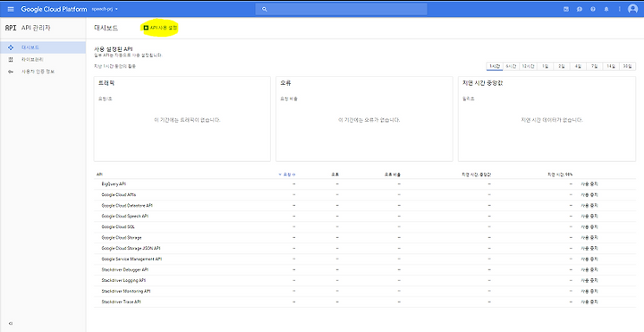The image size is (644, 332).
Task: Open the BigQuery API entry
Action: pos(114,184)
